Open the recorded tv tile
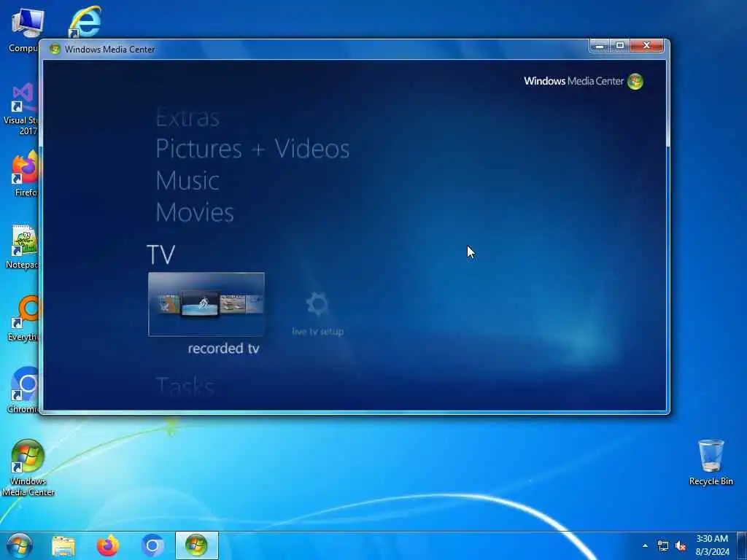Screen dimensions: 747x560 (206, 304)
